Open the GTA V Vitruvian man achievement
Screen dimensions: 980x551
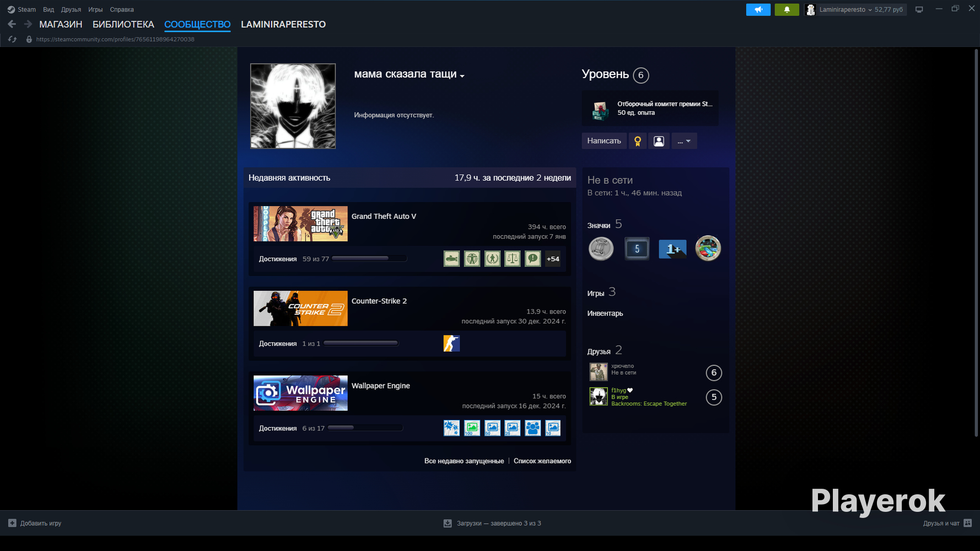[472, 258]
